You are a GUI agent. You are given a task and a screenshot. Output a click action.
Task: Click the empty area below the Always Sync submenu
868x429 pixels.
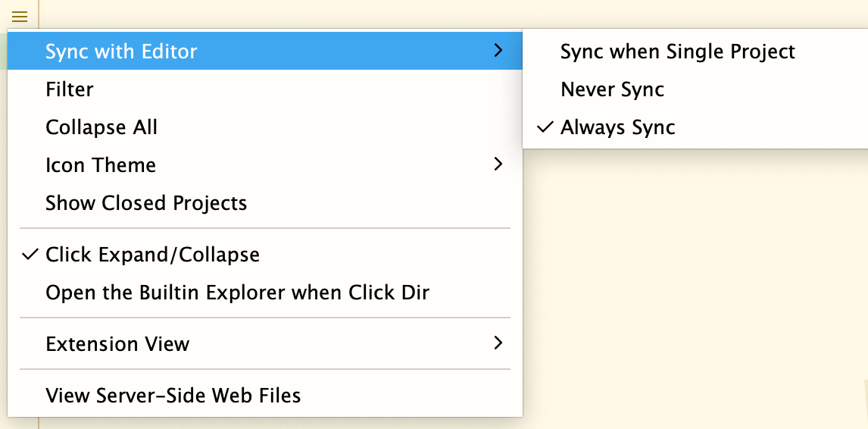pos(695,277)
